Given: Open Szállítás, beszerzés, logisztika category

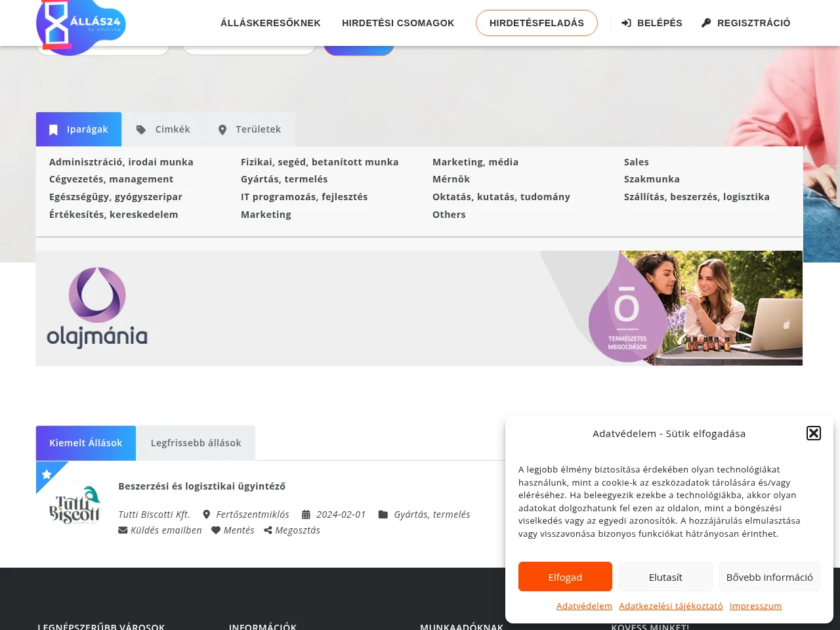Looking at the screenshot, I should click(x=697, y=197).
